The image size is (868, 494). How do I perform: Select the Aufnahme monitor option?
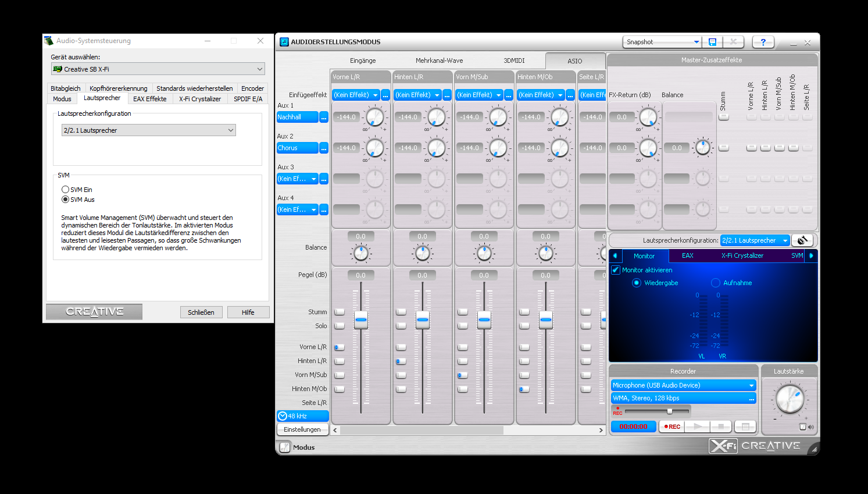(716, 283)
